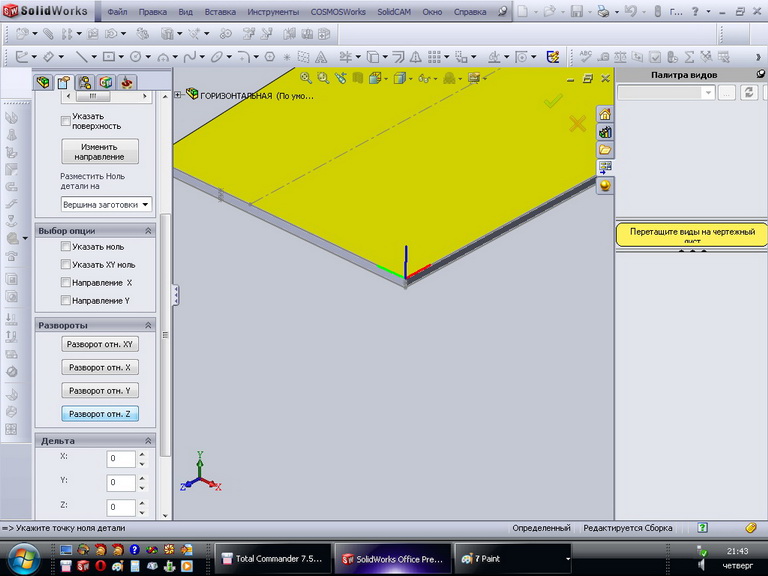Open the Справка menu

470,12
